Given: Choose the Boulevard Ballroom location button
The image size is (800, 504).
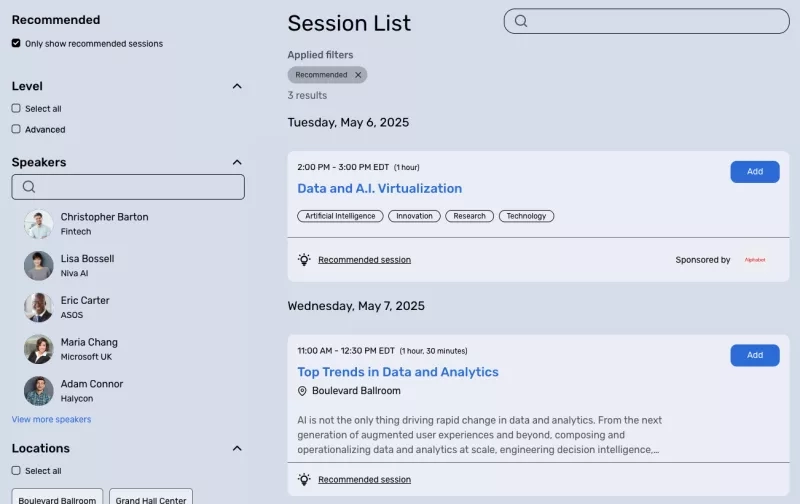Looking at the screenshot, I should pos(57,497).
